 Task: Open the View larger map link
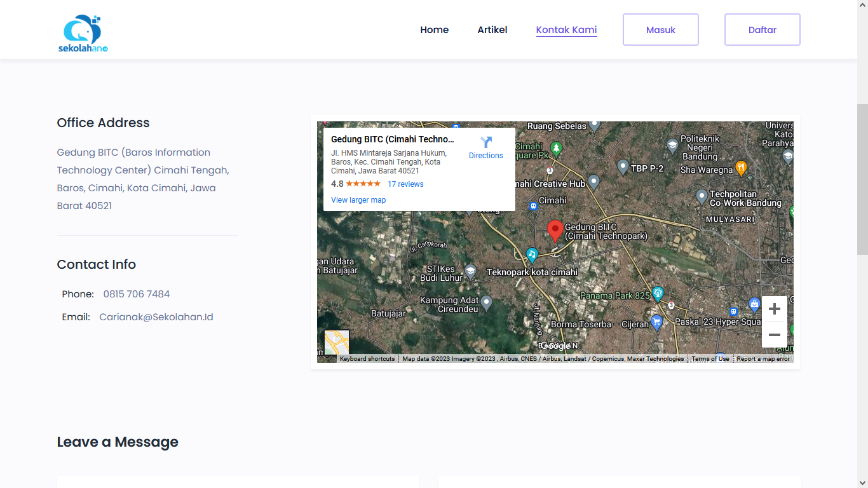[358, 200]
